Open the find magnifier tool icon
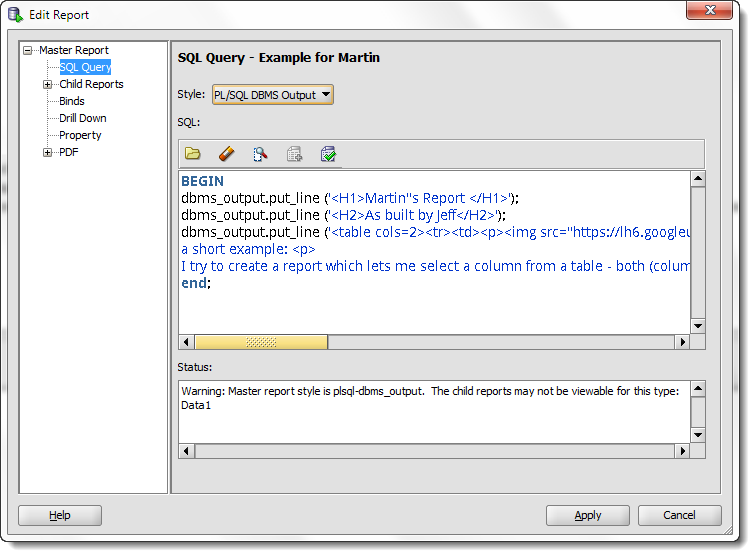The image size is (755, 557). click(x=260, y=154)
